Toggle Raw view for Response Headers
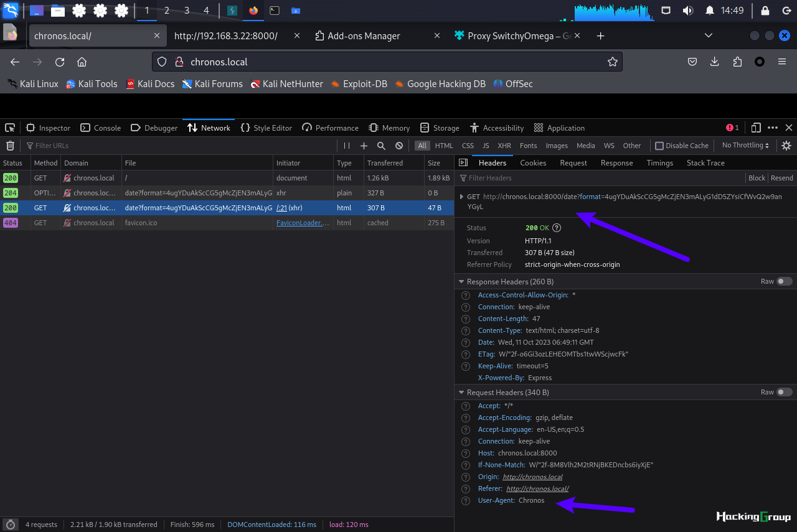Image resolution: width=797 pixels, height=532 pixels. (785, 281)
